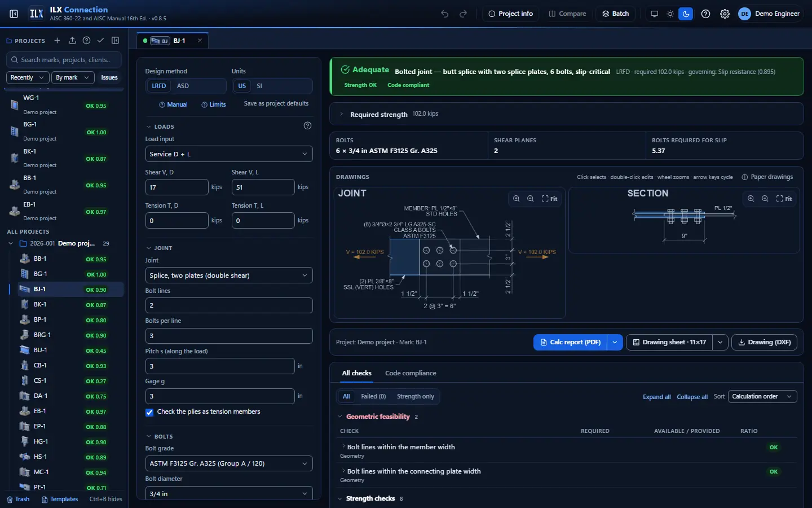Zoom in on the JOINT drawing
This screenshot has width=812, height=508.
pyautogui.click(x=516, y=199)
